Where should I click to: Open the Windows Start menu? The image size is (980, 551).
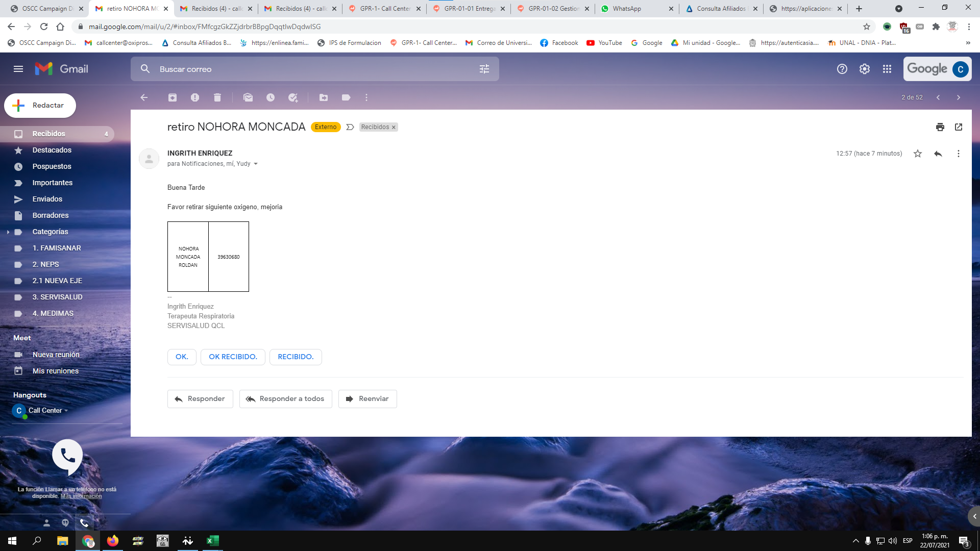point(12,541)
